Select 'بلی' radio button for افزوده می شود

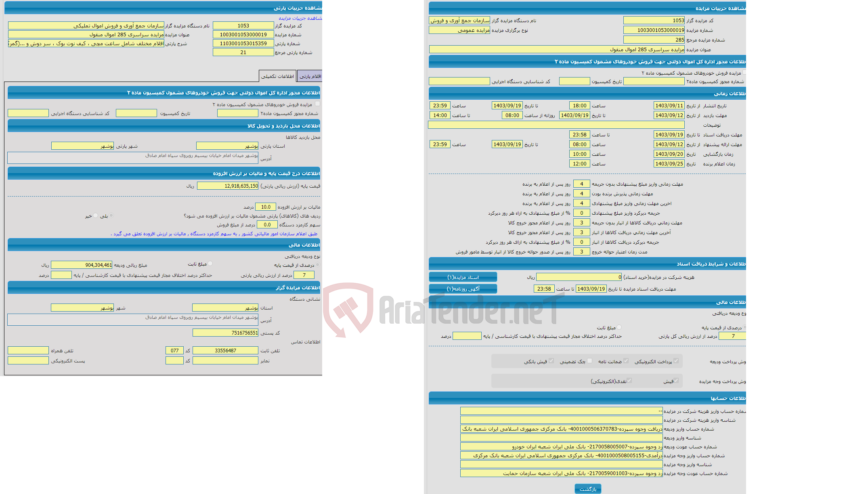tap(122, 216)
